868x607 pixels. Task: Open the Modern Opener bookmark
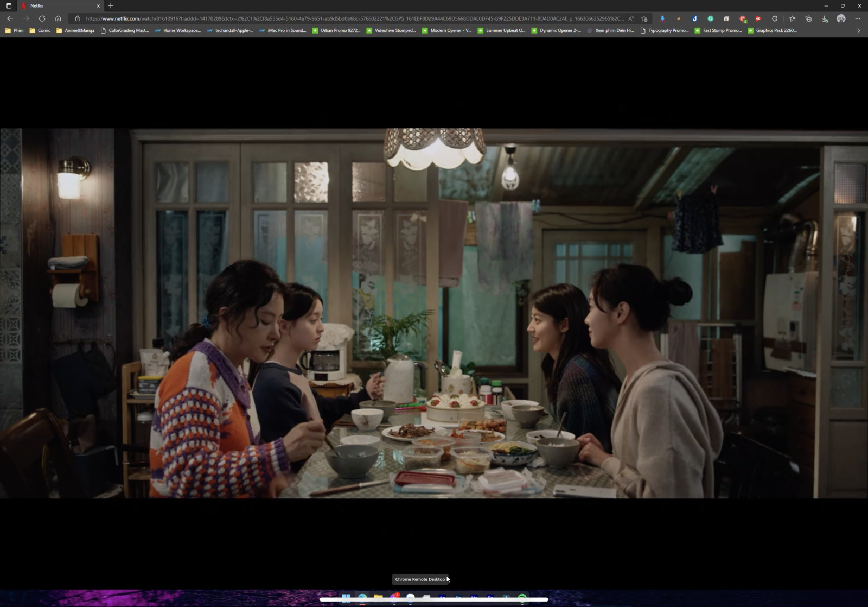tap(446, 30)
